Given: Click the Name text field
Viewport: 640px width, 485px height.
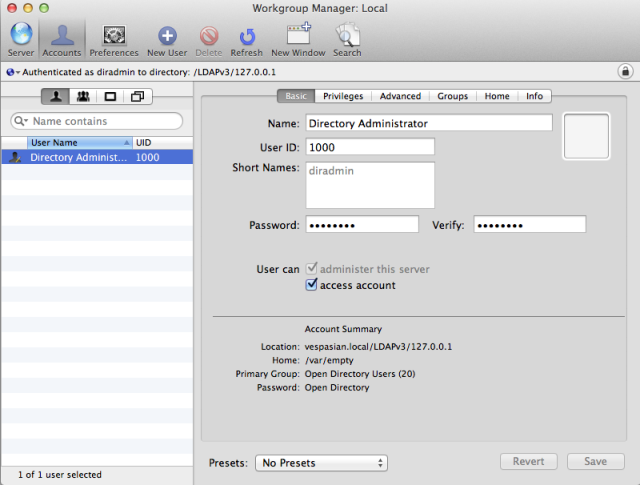Looking at the screenshot, I should pos(428,123).
